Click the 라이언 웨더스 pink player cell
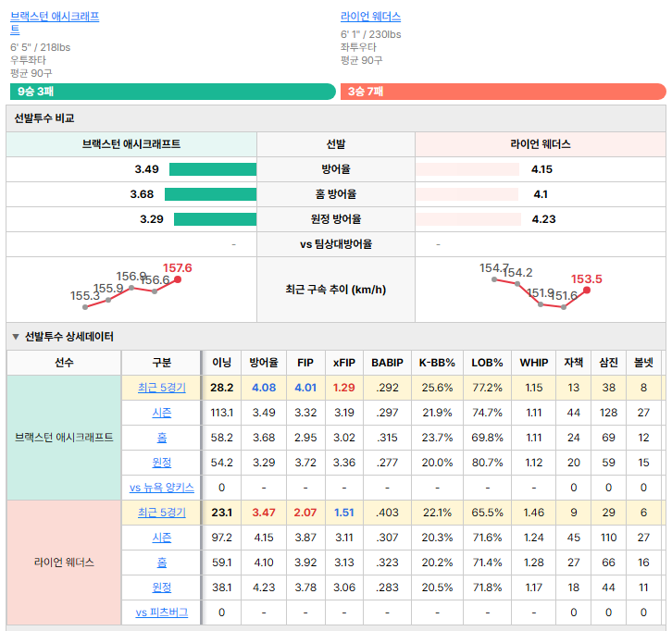This screenshot has width=672, height=631. [64, 562]
